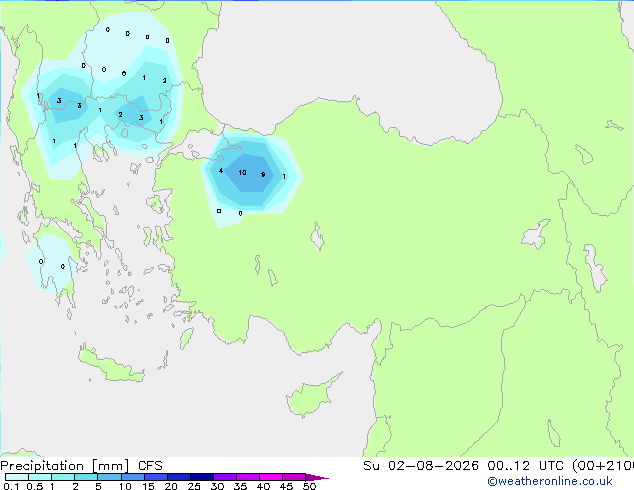Click the legend label '35'
The height and width of the screenshot is (490, 634).
pos(240,486)
